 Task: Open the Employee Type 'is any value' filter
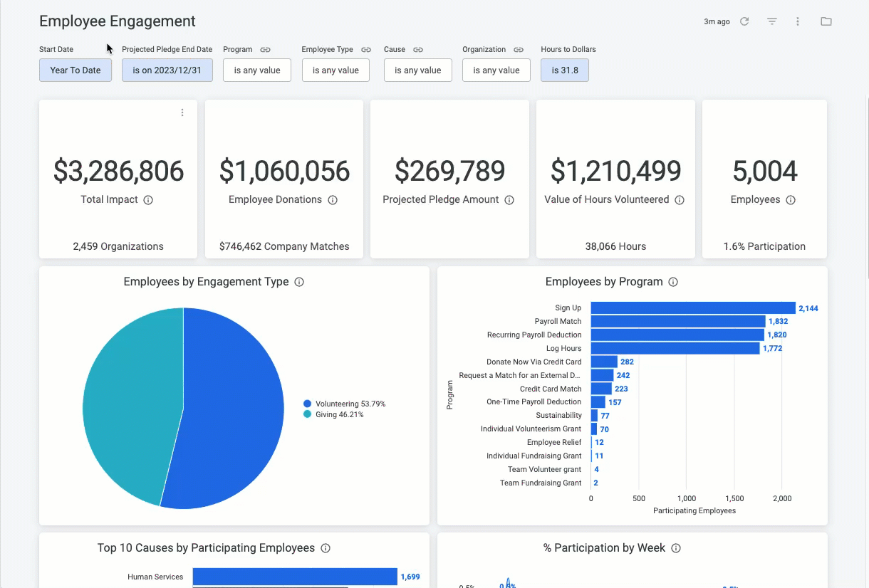tap(335, 70)
